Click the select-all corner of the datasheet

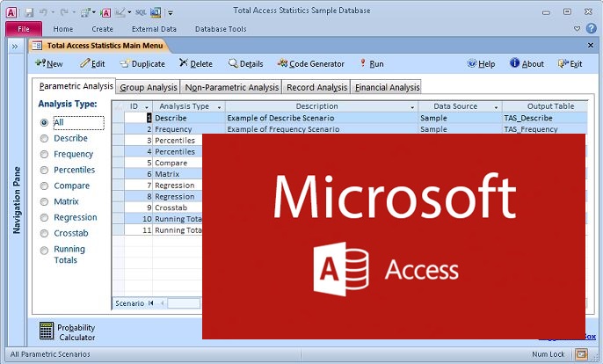pyautogui.click(x=119, y=106)
